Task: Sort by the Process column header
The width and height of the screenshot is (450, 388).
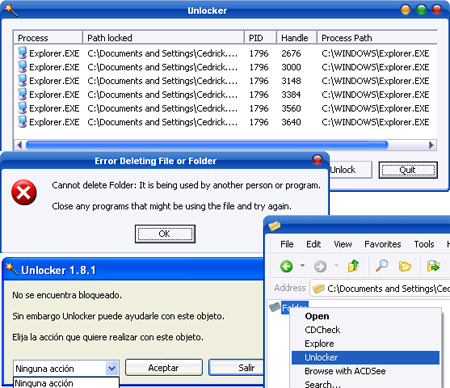Action: tap(48, 38)
